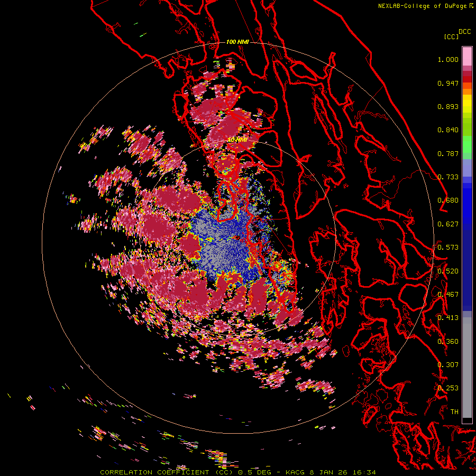Click the 0.520 color scale value
Viewport: 476px width, 476px height.
448,271
